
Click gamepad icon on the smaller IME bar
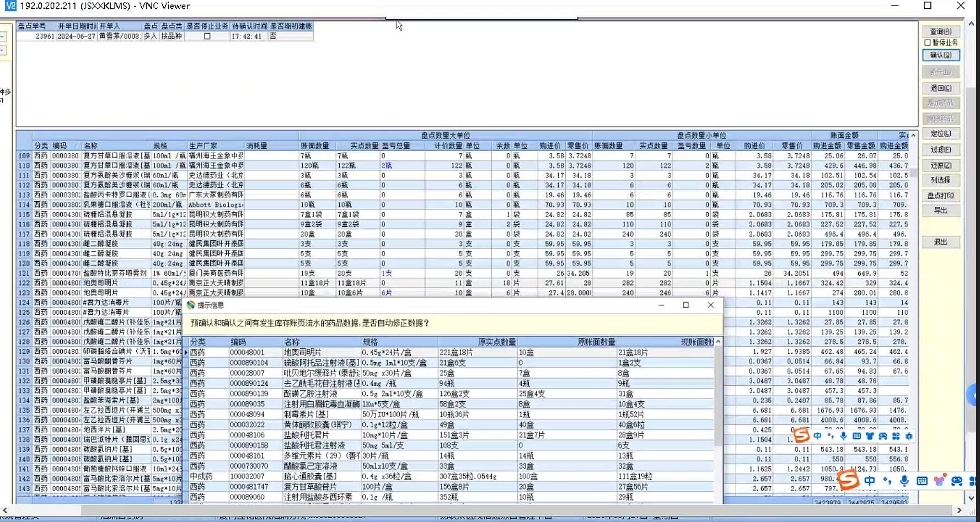click(883, 436)
